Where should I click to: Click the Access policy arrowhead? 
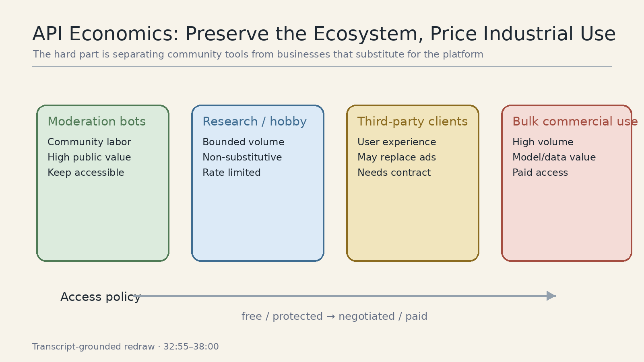[x=551, y=296]
